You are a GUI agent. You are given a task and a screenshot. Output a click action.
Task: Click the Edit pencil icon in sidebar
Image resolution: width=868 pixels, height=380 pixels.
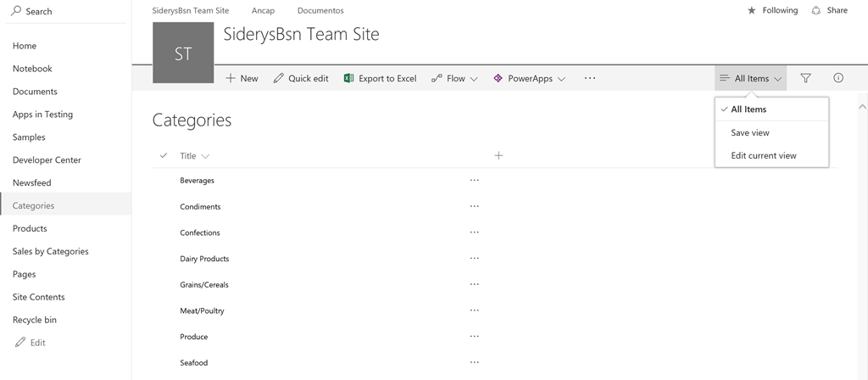click(20, 343)
